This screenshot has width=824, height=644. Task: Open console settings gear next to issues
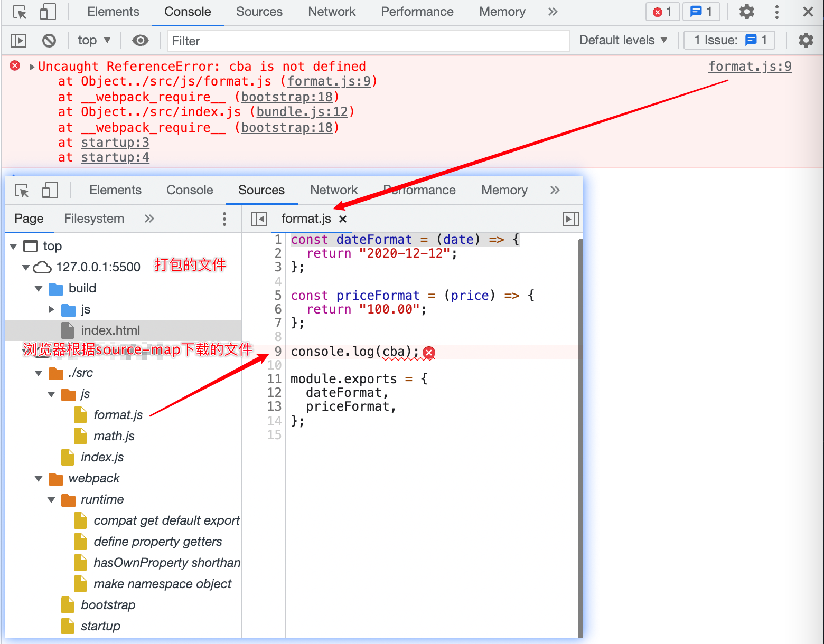tap(806, 40)
